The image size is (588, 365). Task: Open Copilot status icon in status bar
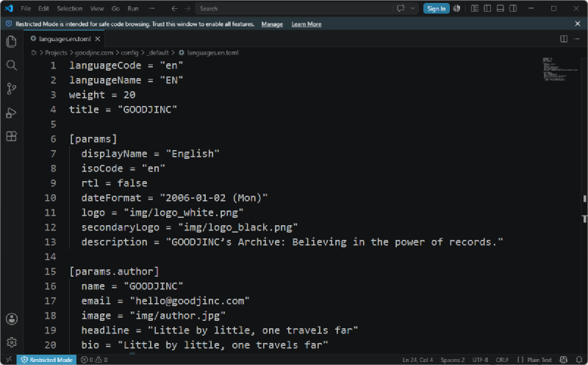click(563, 359)
